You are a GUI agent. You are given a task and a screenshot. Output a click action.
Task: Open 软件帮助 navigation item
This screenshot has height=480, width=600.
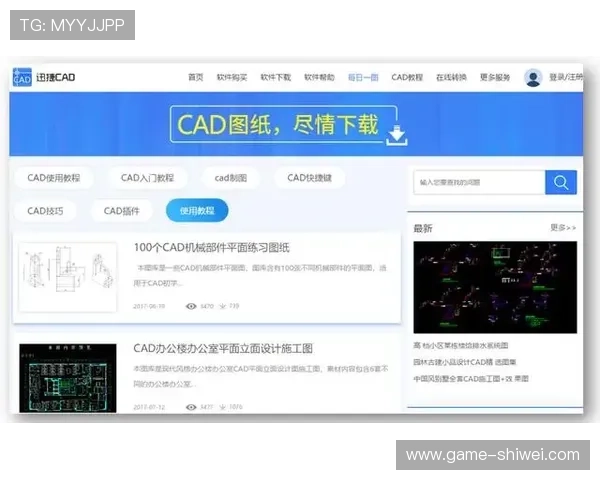coord(319,77)
